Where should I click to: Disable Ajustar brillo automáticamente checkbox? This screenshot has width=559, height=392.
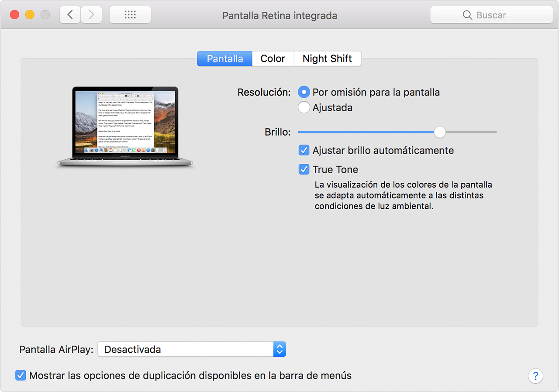pyautogui.click(x=304, y=151)
